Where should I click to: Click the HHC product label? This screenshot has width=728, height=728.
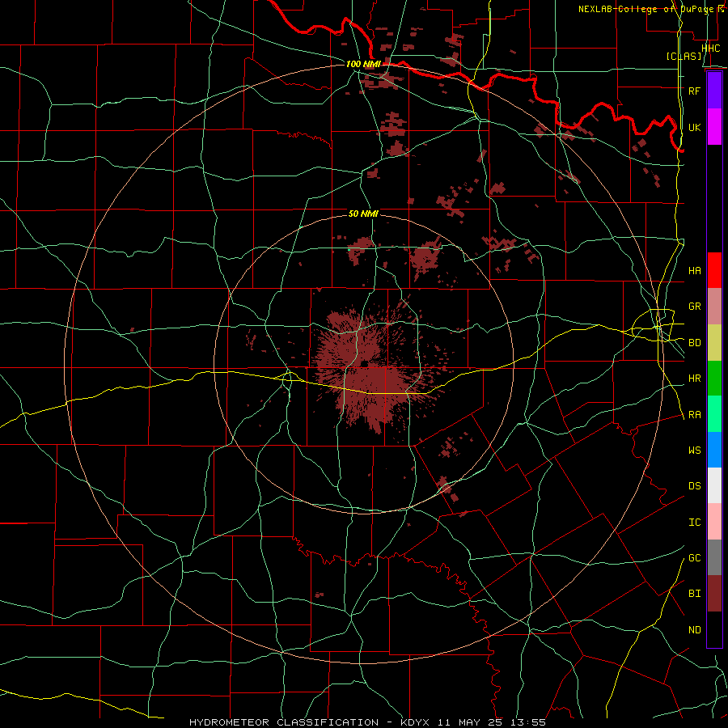(710, 49)
